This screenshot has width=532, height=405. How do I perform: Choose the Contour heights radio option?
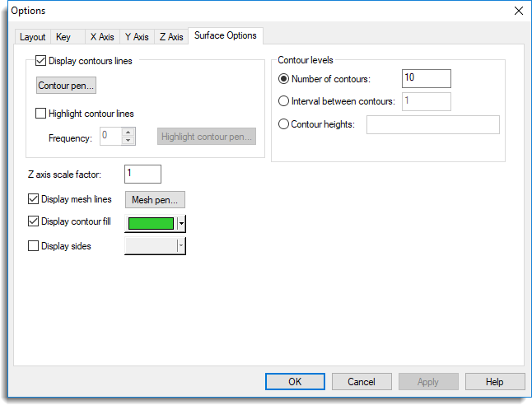pyautogui.click(x=285, y=124)
